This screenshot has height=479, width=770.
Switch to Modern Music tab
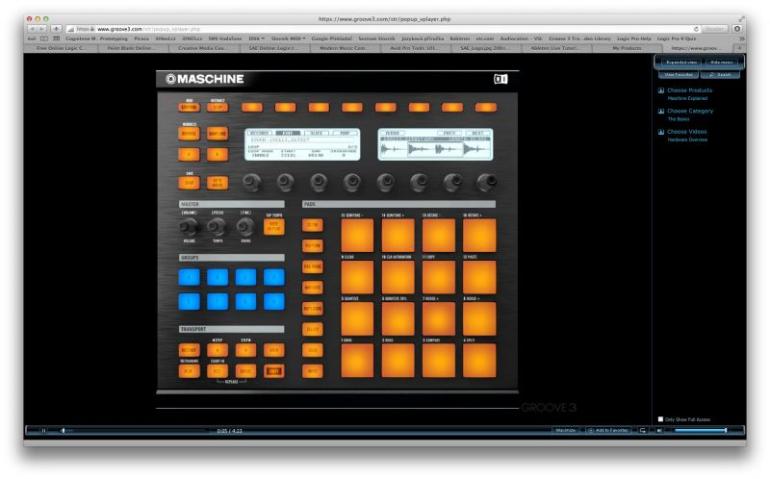346,48
